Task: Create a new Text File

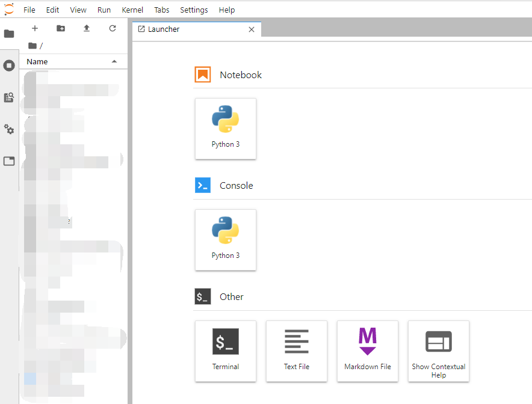Action: 297,351
